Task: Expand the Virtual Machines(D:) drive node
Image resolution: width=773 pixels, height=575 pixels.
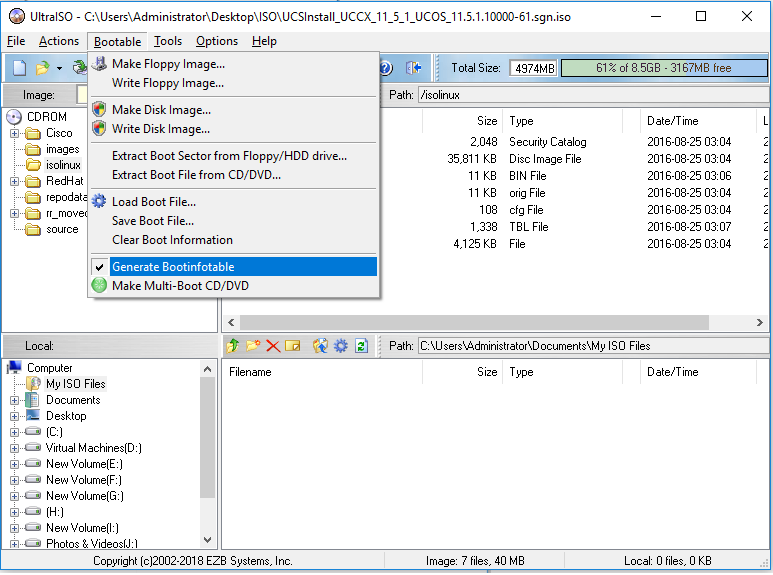Action: click(14, 448)
